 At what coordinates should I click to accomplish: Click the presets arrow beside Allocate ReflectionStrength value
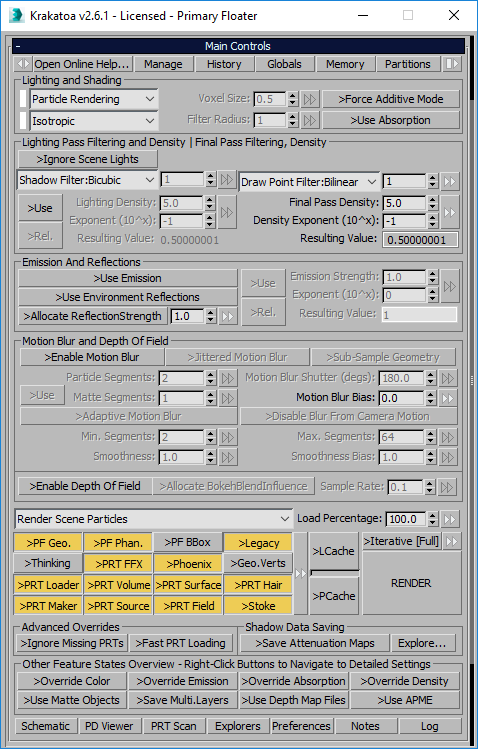pyautogui.click(x=228, y=316)
